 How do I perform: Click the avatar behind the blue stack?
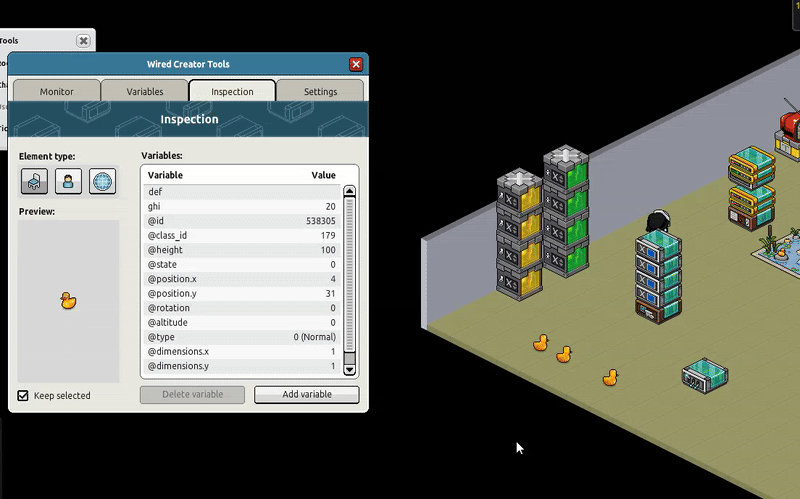coord(657,220)
